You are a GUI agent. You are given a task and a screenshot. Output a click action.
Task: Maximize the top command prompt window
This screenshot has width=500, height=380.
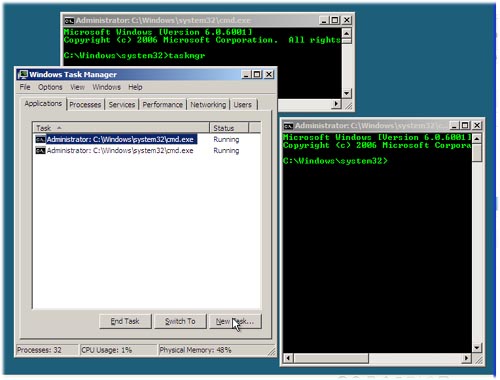pyautogui.click(x=335, y=20)
